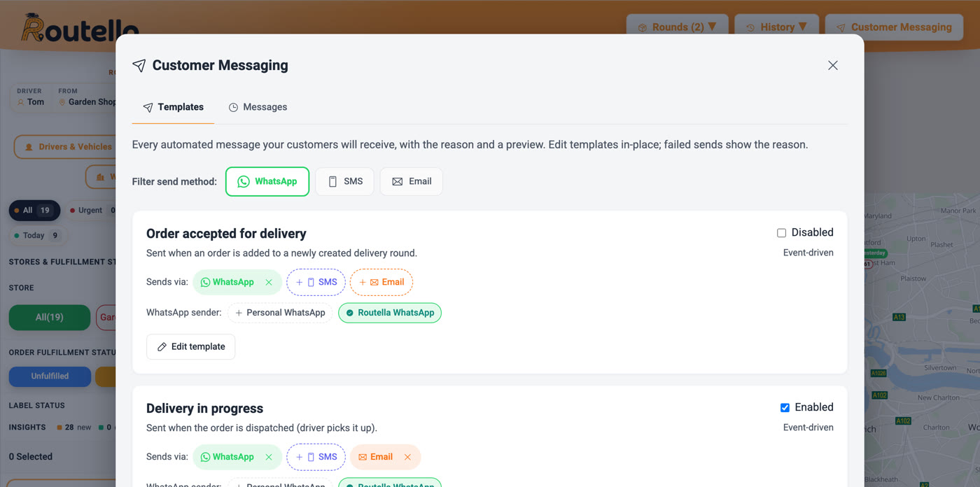980x487 pixels.
Task: Remove Email channel from Delivery in progress
Action: pyautogui.click(x=407, y=457)
